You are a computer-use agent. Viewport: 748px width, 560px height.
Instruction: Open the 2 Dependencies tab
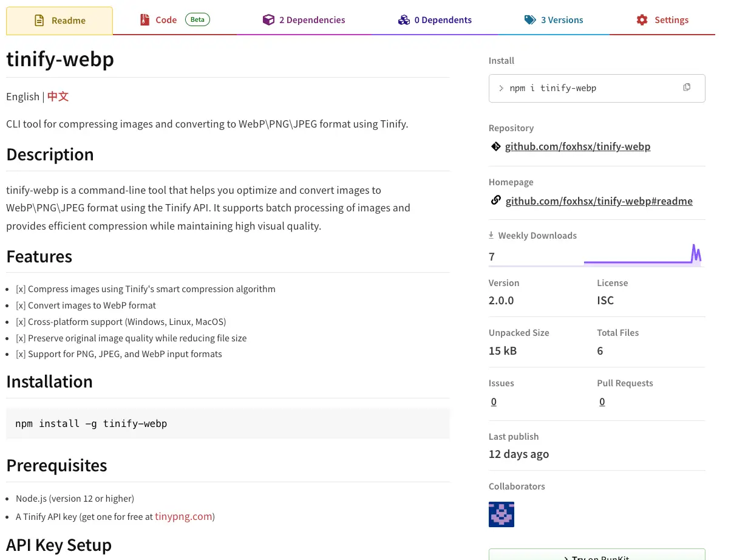click(304, 20)
